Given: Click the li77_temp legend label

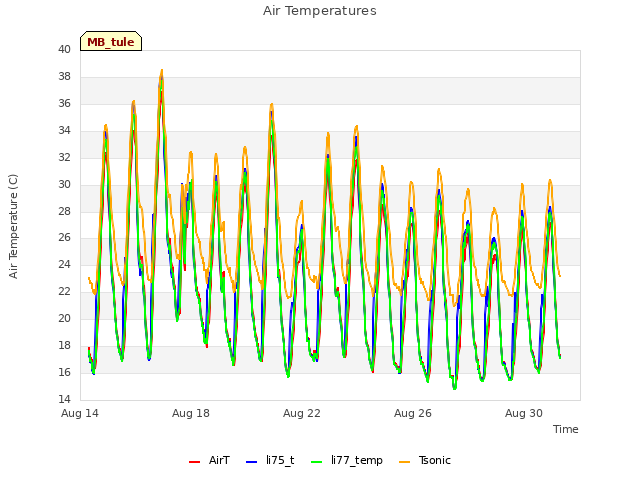Looking at the screenshot, I should 357,461.
